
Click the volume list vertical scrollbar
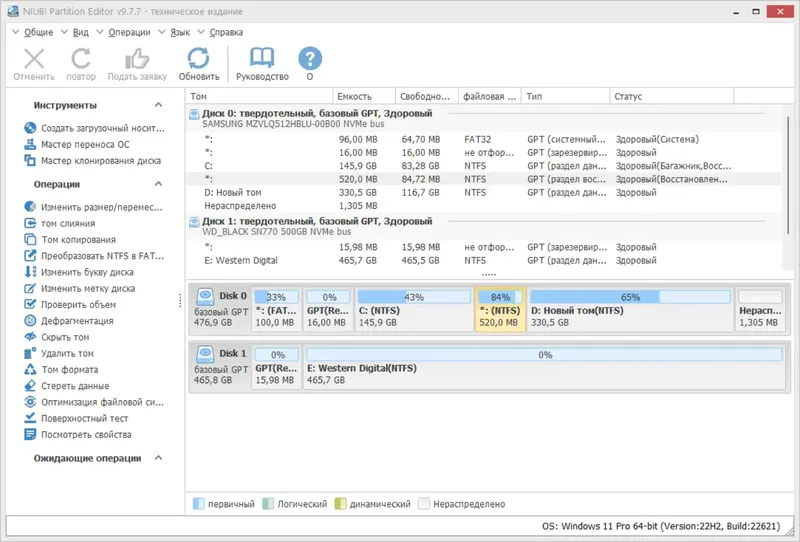[789, 175]
